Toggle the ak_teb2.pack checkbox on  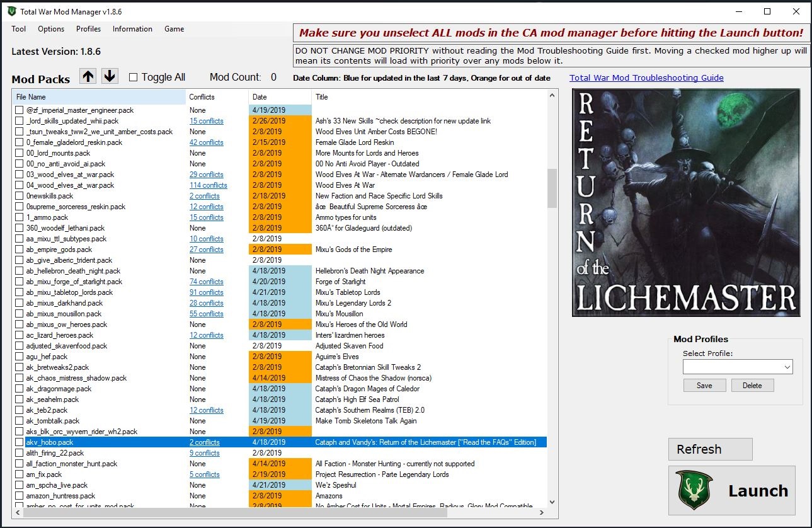click(x=20, y=410)
